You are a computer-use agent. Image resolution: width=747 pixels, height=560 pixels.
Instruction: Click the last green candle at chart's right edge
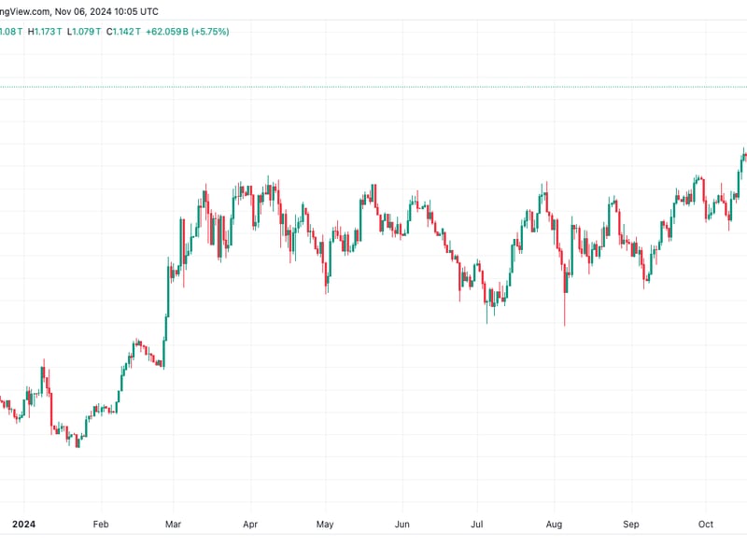pyautogui.click(x=743, y=157)
